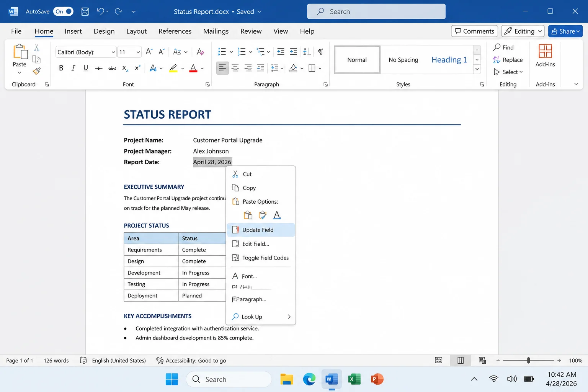This screenshot has width=588, height=392.
Task: Click the Add-ins icon
Action: [545, 51]
